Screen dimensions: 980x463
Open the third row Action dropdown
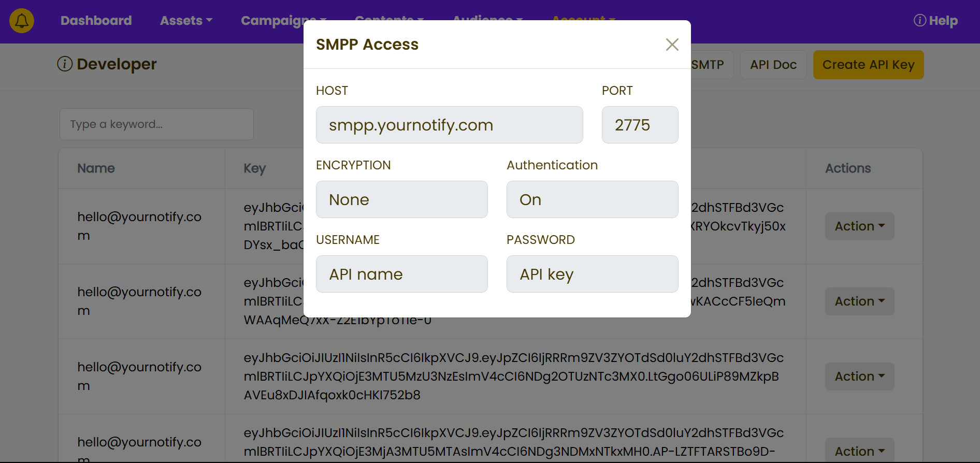pos(859,377)
